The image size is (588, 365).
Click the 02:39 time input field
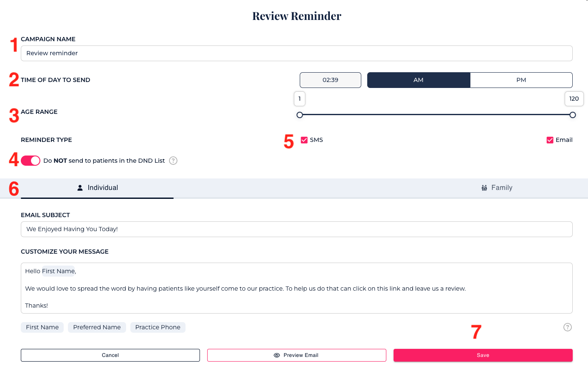(x=330, y=80)
